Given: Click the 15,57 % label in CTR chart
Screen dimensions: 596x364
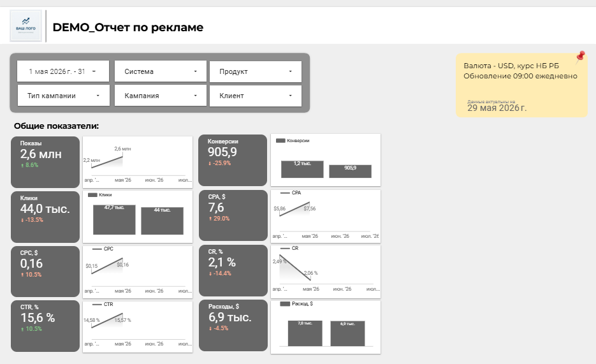Looking at the screenshot, I should pyautogui.click(x=123, y=320).
